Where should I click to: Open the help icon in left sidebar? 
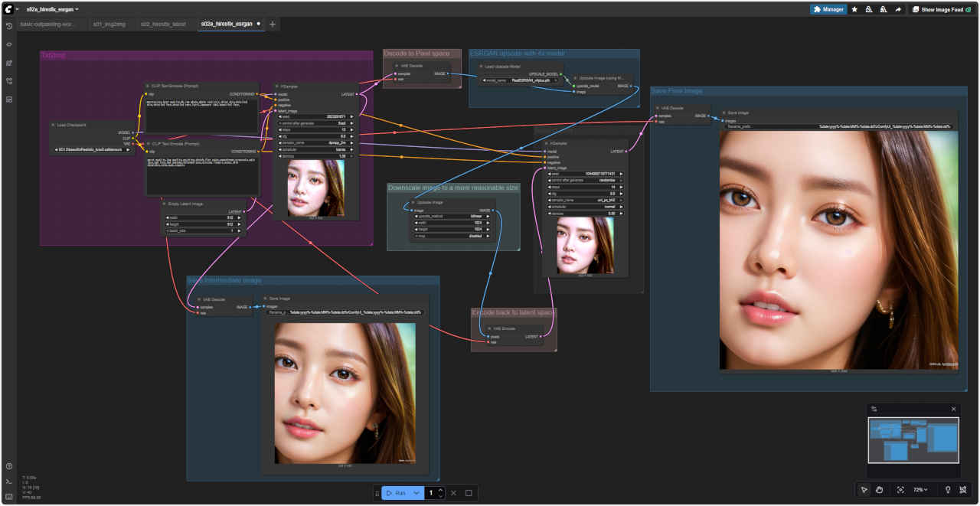9,466
